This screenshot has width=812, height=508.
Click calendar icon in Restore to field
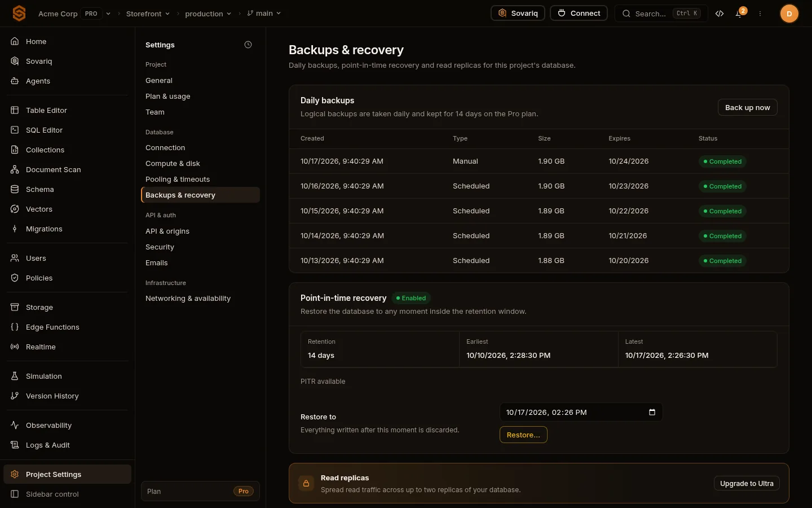(x=652, y=412)
